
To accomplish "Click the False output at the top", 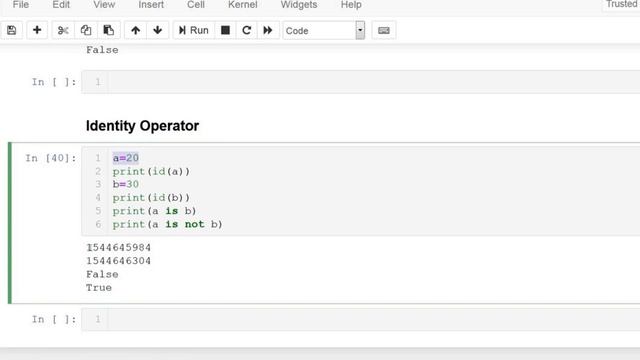I will 102,50.
